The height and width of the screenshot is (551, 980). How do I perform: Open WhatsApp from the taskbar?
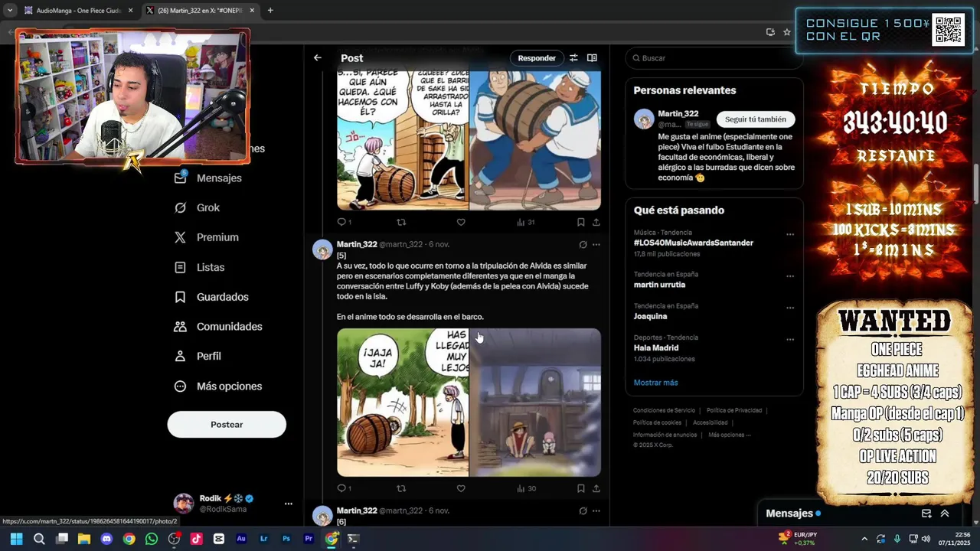[x=152, y=539]
